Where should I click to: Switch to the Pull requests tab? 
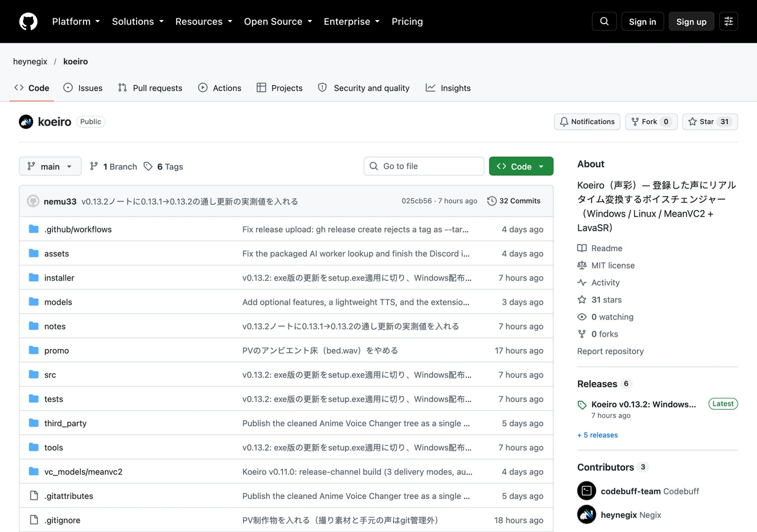click(150, 88)
